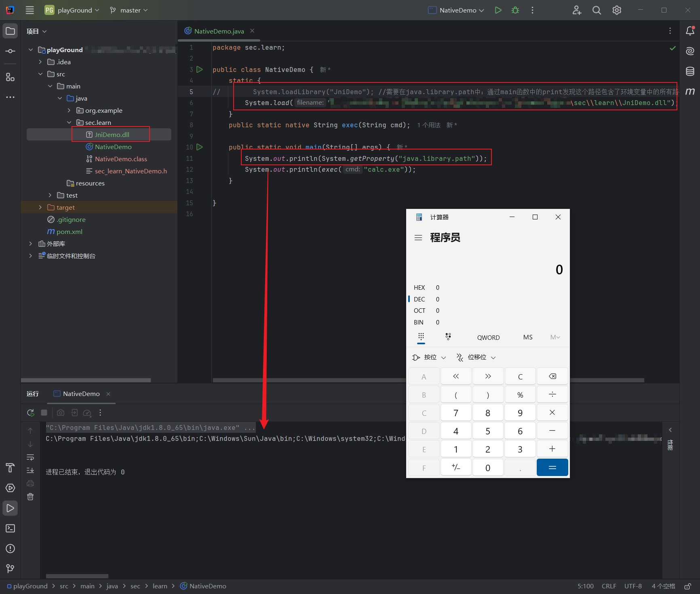Toggle soft-wrap in the console
This screenshot has width=700, height=594.
(x=30, y=457)
